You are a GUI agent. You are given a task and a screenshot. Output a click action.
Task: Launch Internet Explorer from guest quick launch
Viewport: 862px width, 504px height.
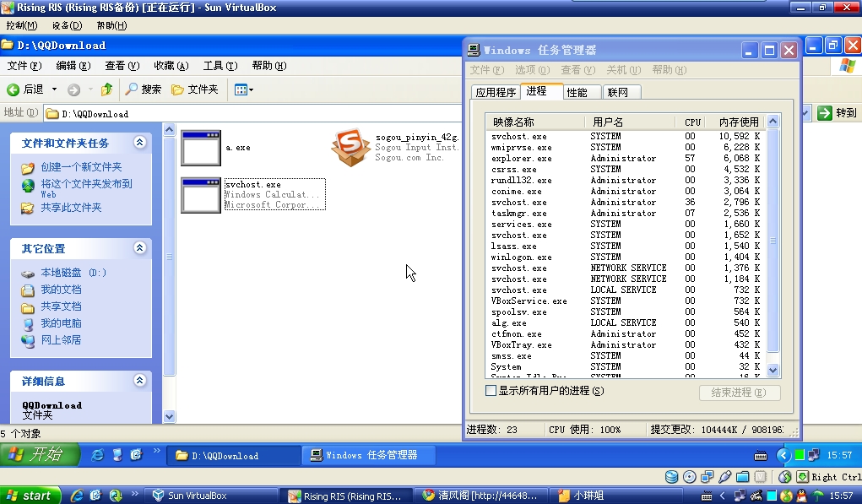[97, 455]
